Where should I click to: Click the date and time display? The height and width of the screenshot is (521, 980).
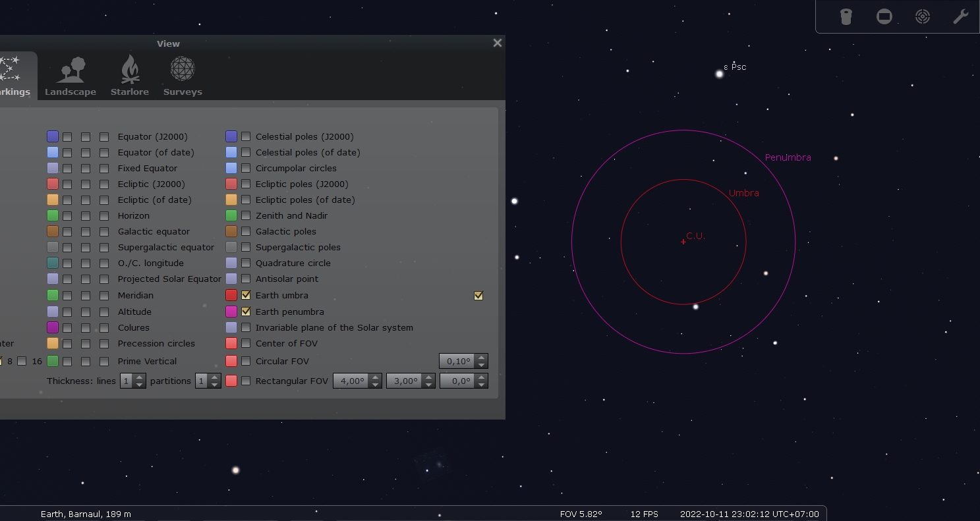(x=749, y=514)
